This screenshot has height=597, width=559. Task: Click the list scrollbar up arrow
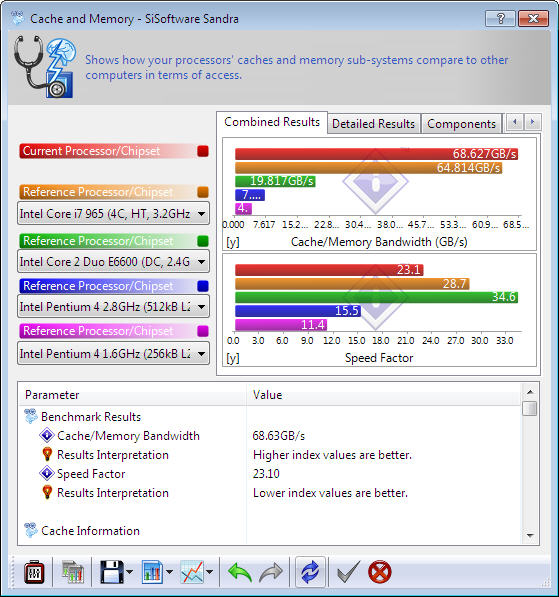pyautogui.click(x=530, y=391)
